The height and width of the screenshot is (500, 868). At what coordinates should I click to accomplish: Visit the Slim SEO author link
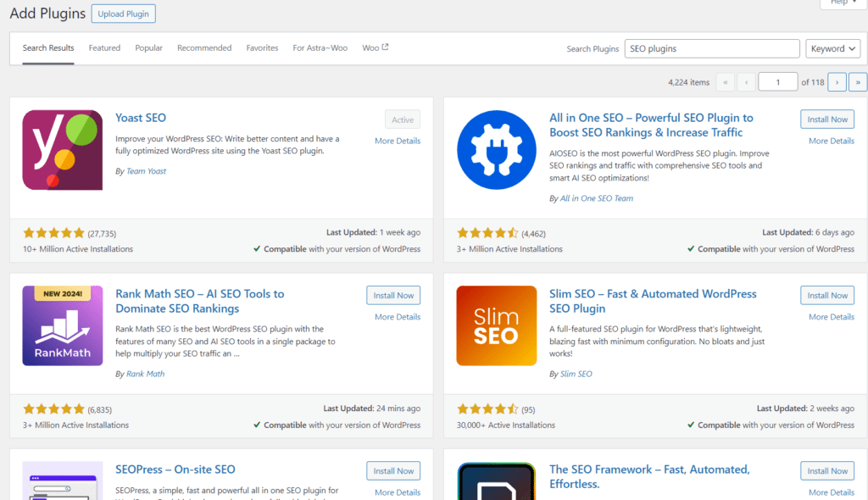click(576, 375)
